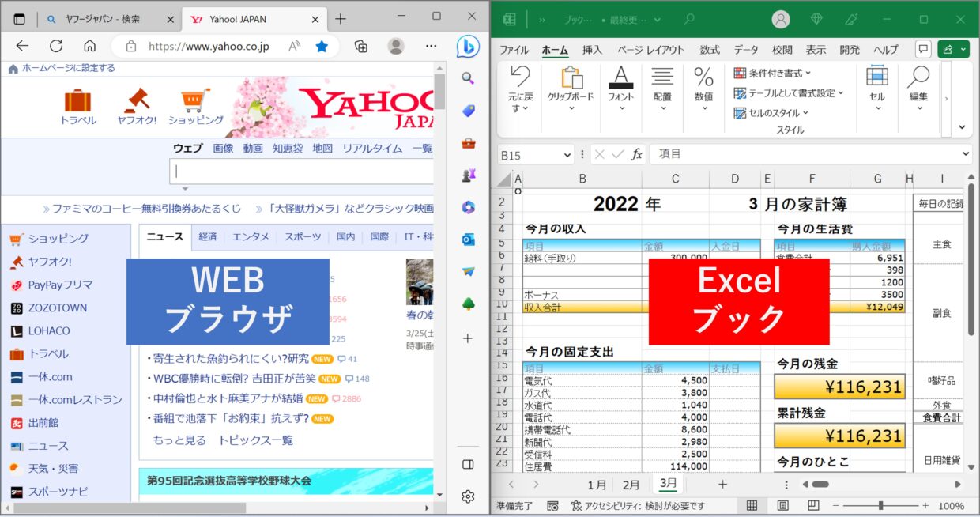The width and height of the screenshot is (980, 517).
Task: Select Yahoo 経済 news tab
Action: tap(208, 236)
